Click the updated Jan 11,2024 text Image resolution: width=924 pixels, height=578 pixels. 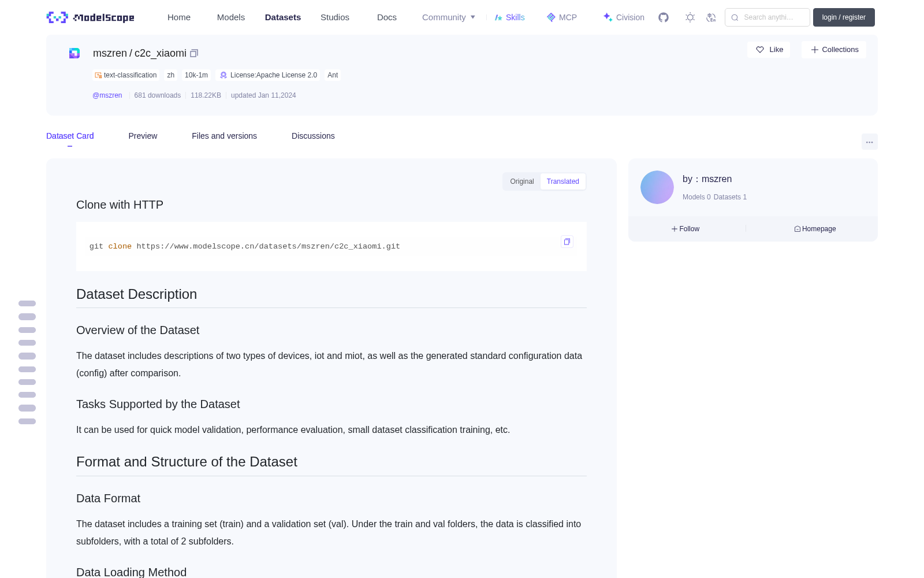(x=263, y=95)
